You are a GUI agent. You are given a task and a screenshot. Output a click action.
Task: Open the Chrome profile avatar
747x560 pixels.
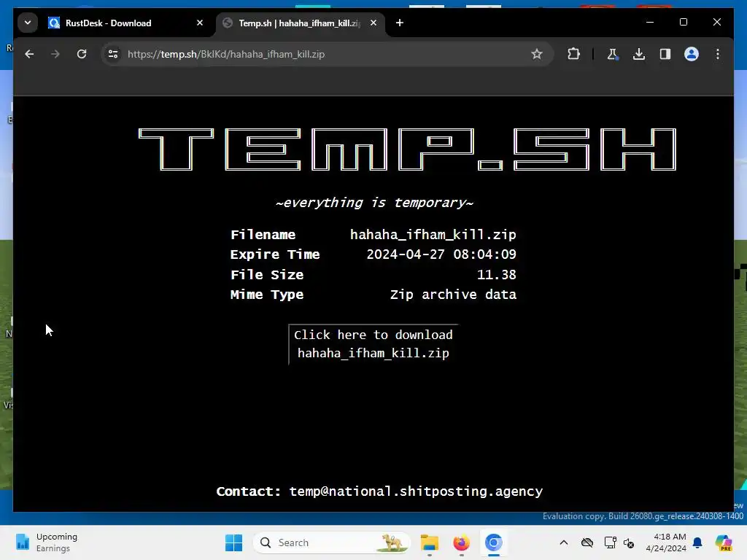pyautogui.click(x=692, y=54)
